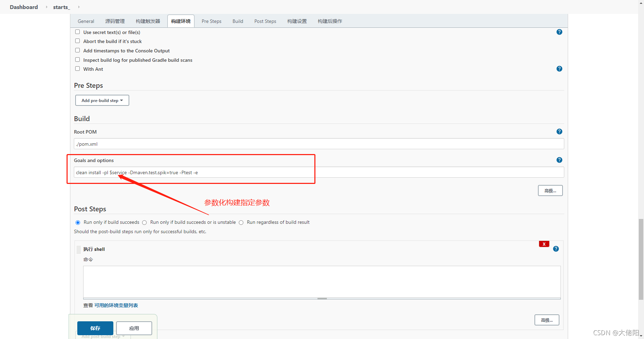Click the 应用 apply button

pos(134,328)
